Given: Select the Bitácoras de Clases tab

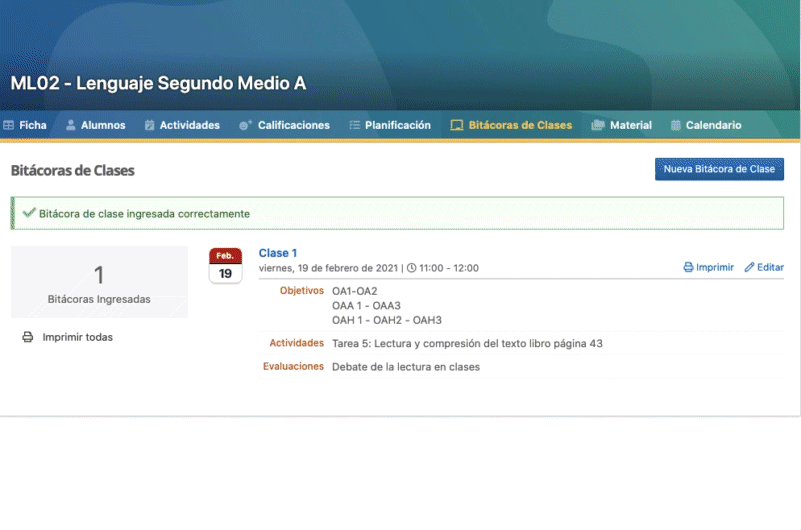Looking at the screenshot, I should tap(511, 125).
